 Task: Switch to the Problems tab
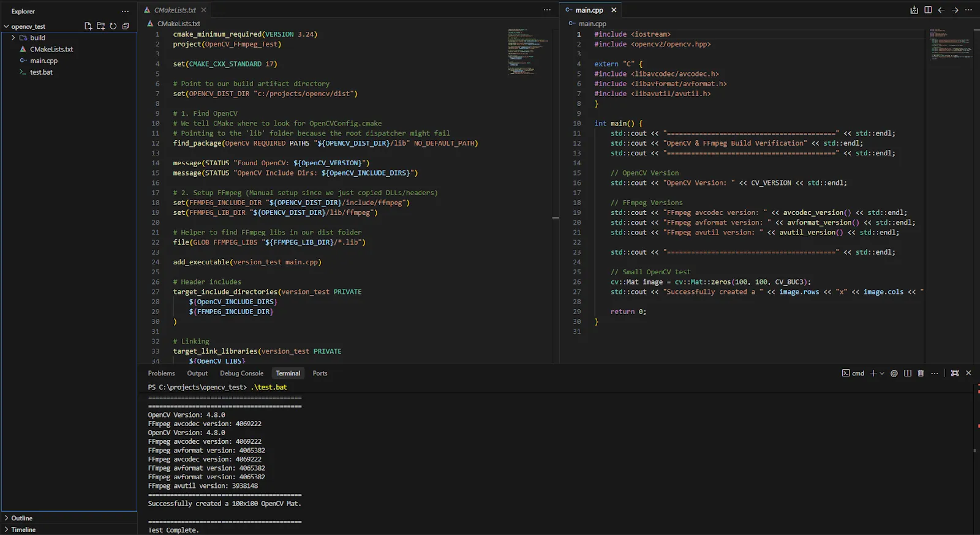tap(161, 373)
